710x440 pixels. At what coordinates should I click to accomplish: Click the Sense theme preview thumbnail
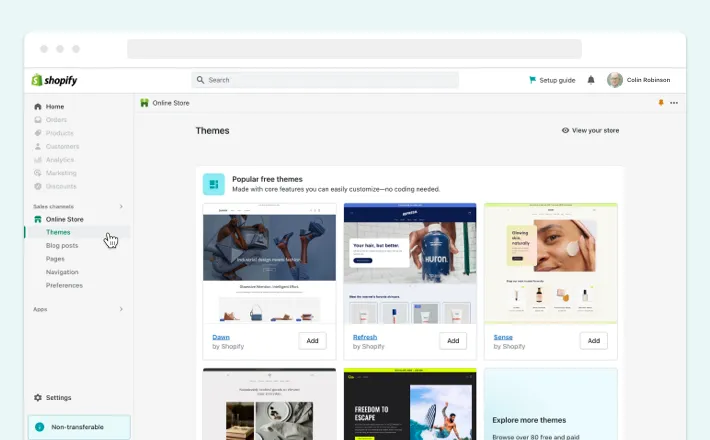click(551, 263)
